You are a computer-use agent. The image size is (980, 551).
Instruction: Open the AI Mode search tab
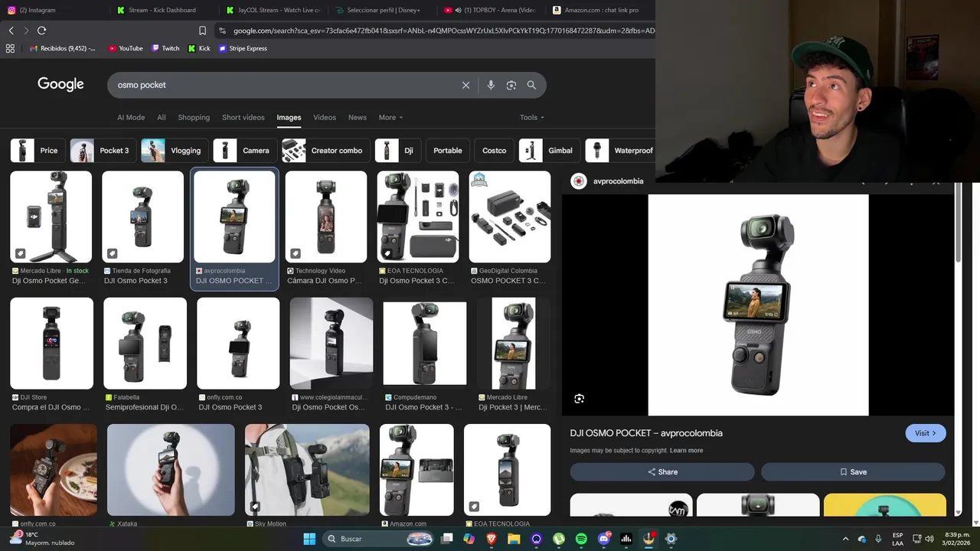coord(131,117)
